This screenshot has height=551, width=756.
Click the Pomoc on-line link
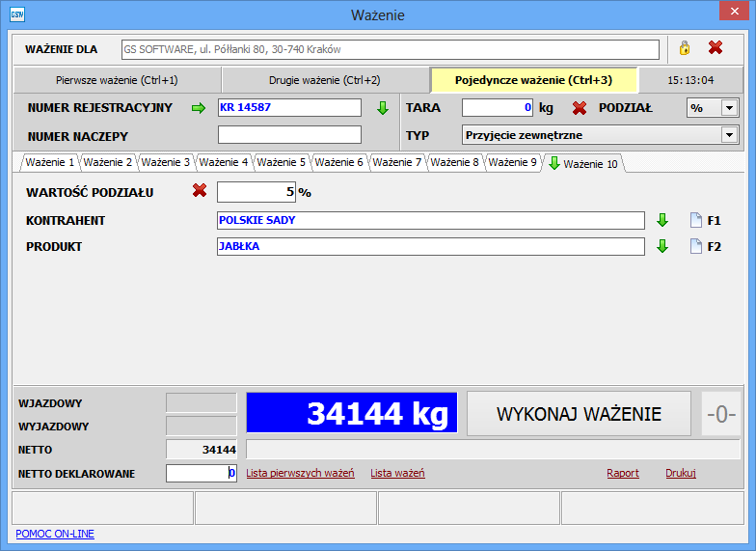pyautogui.click(x=55, y=534)
